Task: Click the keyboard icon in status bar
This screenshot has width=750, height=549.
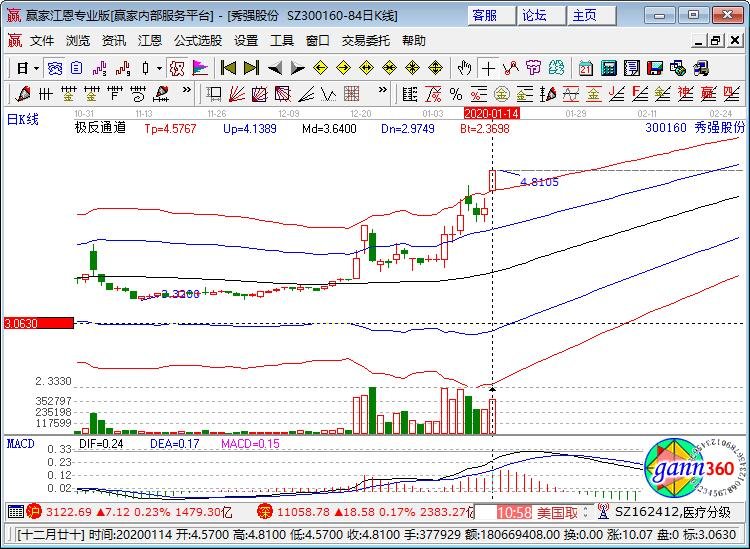Action: point(16,512)
